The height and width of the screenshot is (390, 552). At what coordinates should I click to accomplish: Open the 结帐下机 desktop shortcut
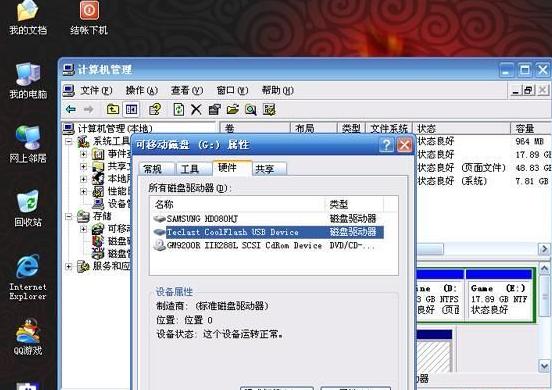(89, 17)
